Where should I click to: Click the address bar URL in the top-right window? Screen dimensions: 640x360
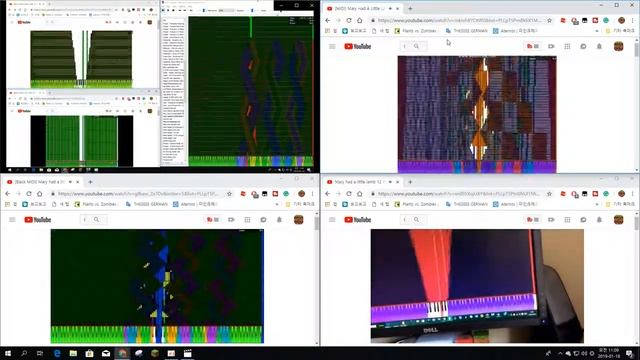pyautogui.click(x=459, y=20)
